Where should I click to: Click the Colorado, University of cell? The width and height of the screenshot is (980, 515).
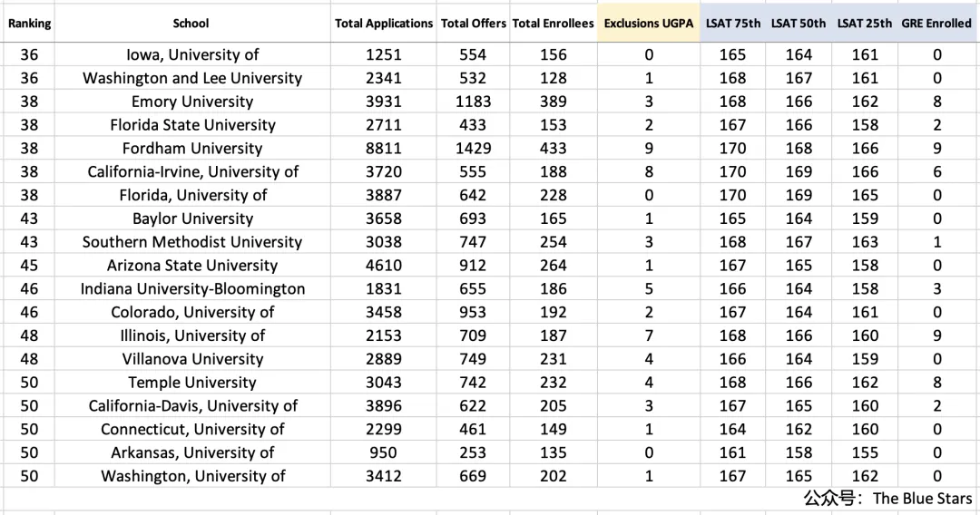[x=192, y=312]
